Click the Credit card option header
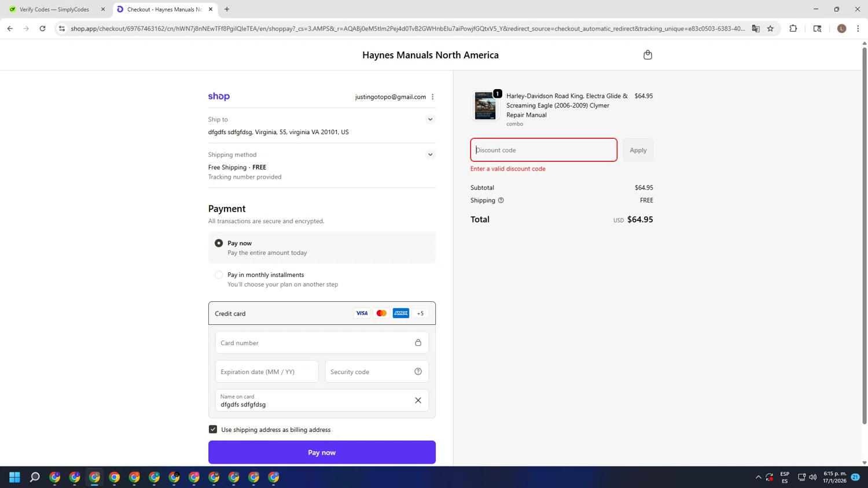The width and height of the screenshot is (868, 488). pos(322,313)
